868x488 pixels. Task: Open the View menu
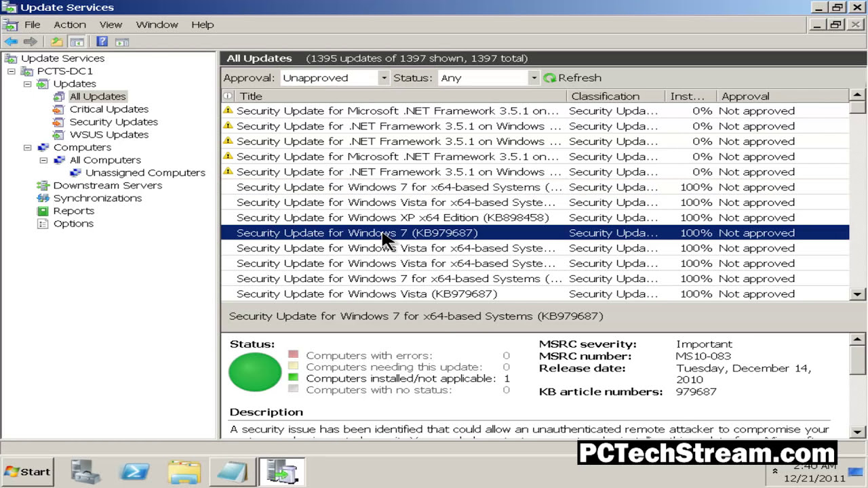[111, 24]
